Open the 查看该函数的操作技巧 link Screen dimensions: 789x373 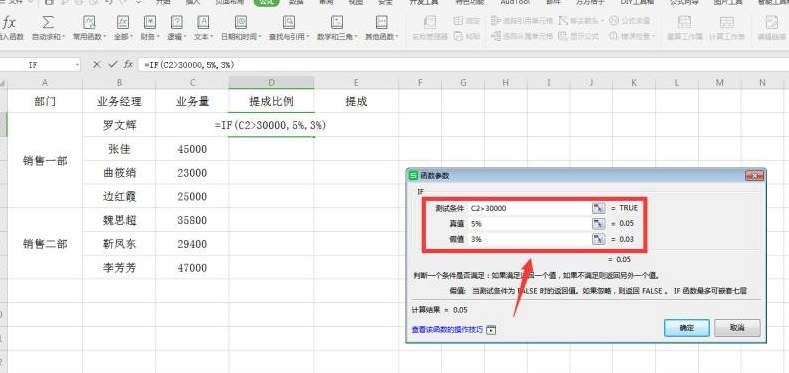[447, 330]
